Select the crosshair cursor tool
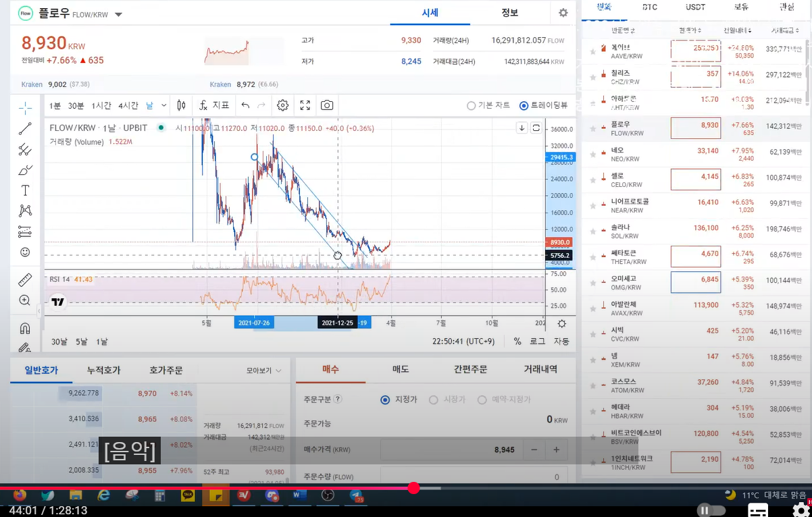This screenshot has height=517, width=812. coord(25,107)
